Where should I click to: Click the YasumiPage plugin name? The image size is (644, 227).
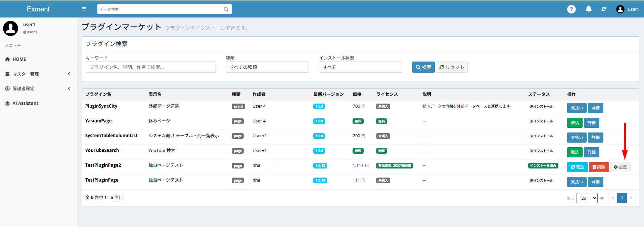click(98, 121)
